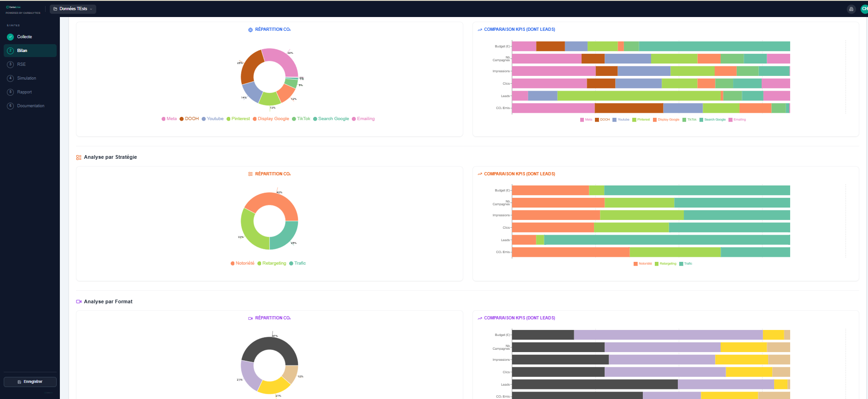Click the globe icon beside Répartition CO₂
This screenshot has width=868, height=399.
click(250, 30)
